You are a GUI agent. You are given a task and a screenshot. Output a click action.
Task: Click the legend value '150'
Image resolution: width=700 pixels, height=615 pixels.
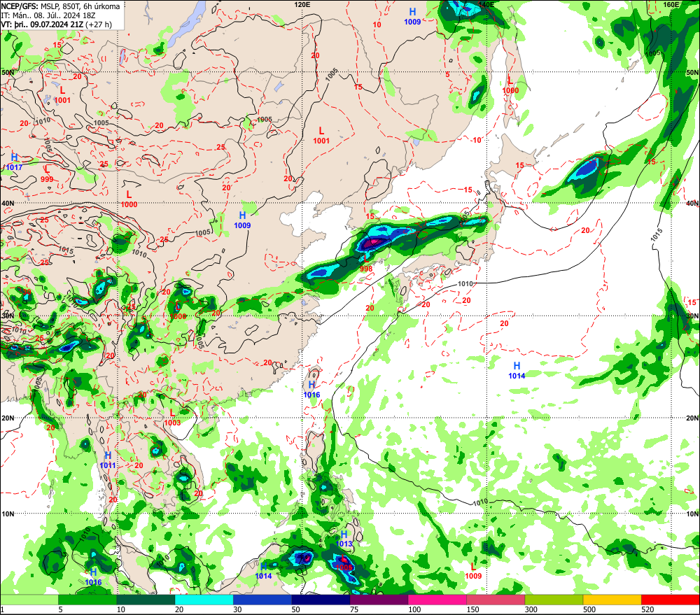pos(472,609)
